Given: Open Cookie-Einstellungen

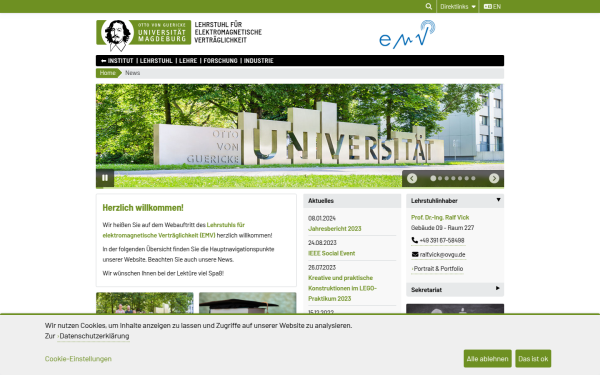Looking at the screenshot, I should [78, 359].
